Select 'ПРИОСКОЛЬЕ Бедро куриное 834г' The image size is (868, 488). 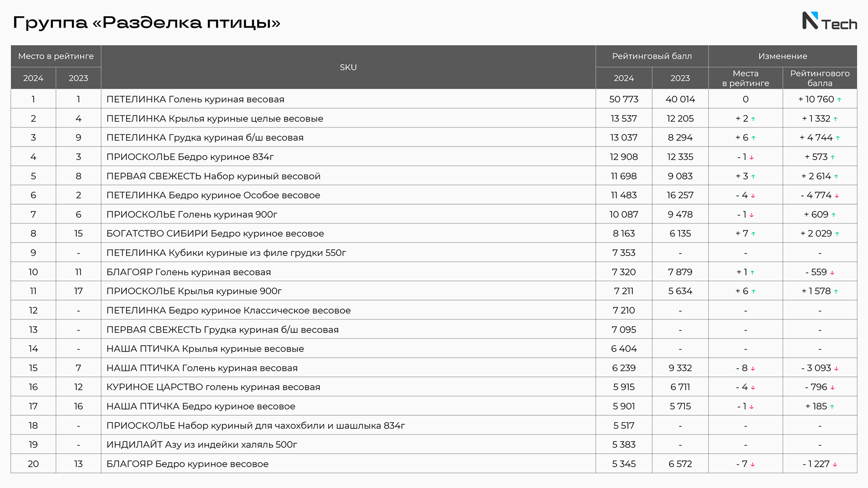(190, 157)
